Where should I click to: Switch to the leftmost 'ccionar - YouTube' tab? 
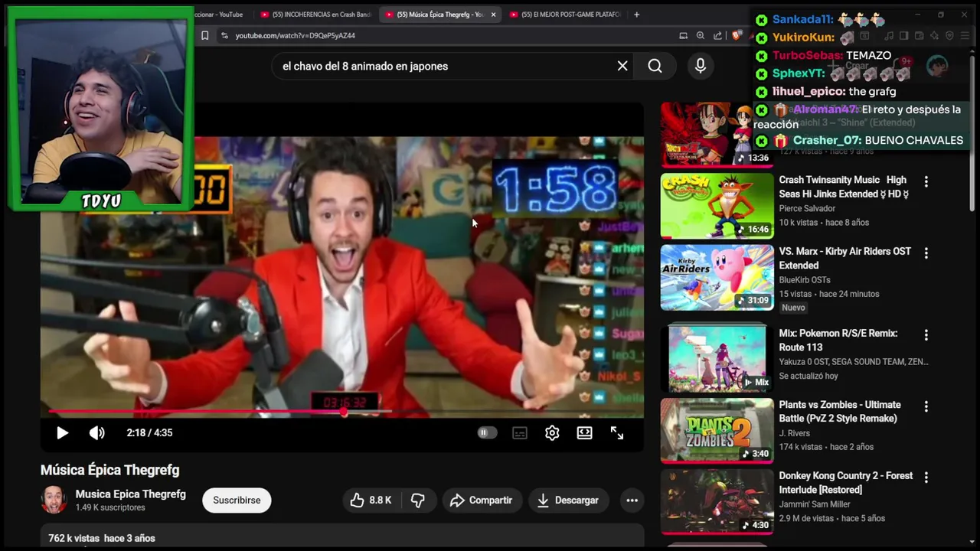[x=220, y=15]
